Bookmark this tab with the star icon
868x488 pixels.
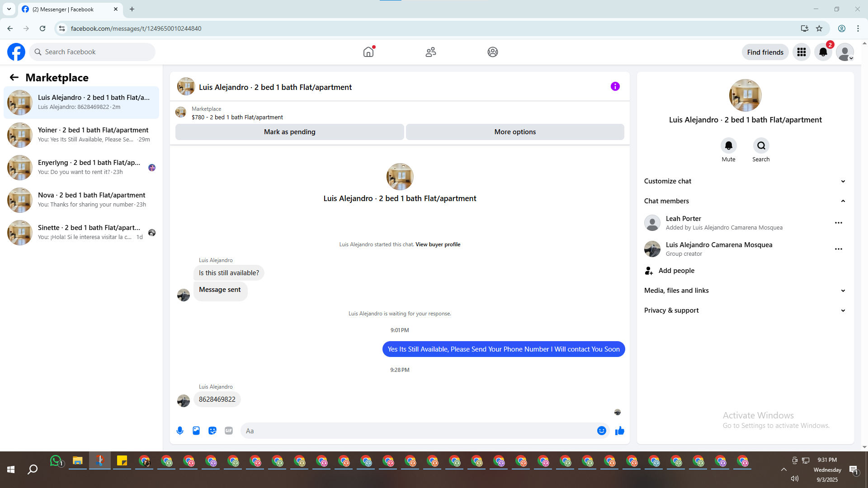coord(819,28)
